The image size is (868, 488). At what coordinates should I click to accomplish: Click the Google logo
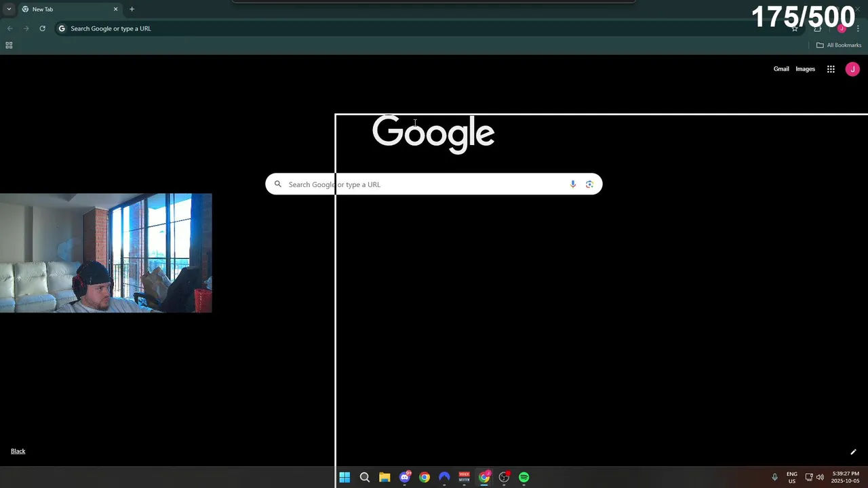(x=433, y=134)
